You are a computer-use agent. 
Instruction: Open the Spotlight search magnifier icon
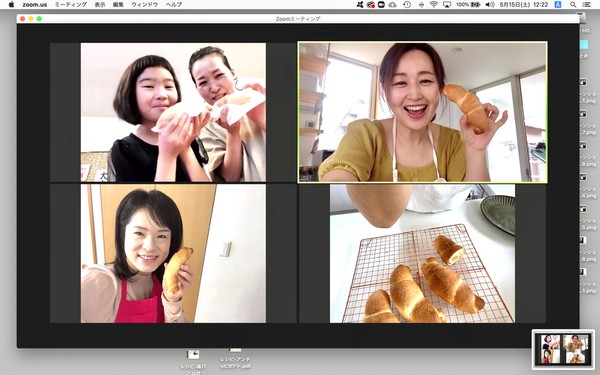point(573,5)
